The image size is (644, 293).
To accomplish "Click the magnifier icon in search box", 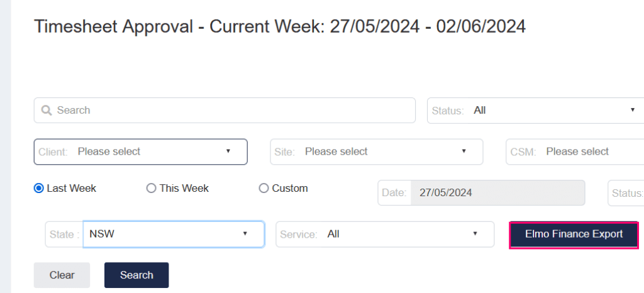I will (x=46, y=111).
